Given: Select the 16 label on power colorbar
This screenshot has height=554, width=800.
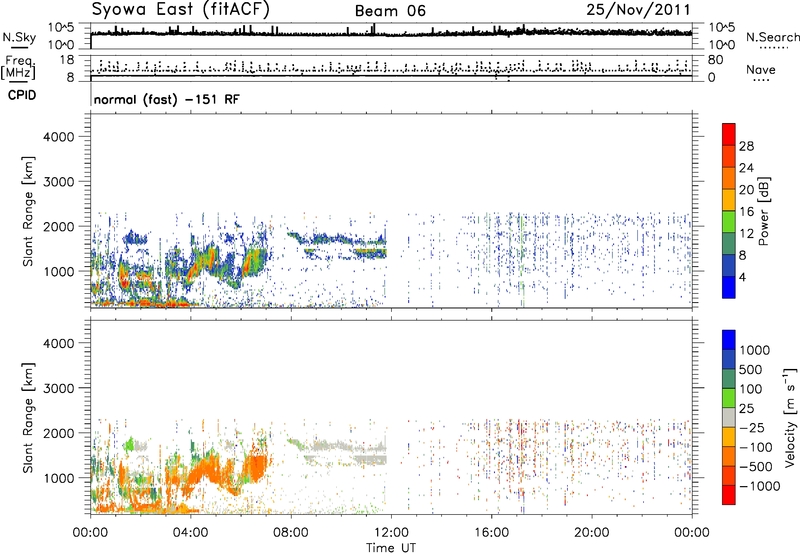Looking at the screenshot, I should pyautogui.click(x=746, y=212).
